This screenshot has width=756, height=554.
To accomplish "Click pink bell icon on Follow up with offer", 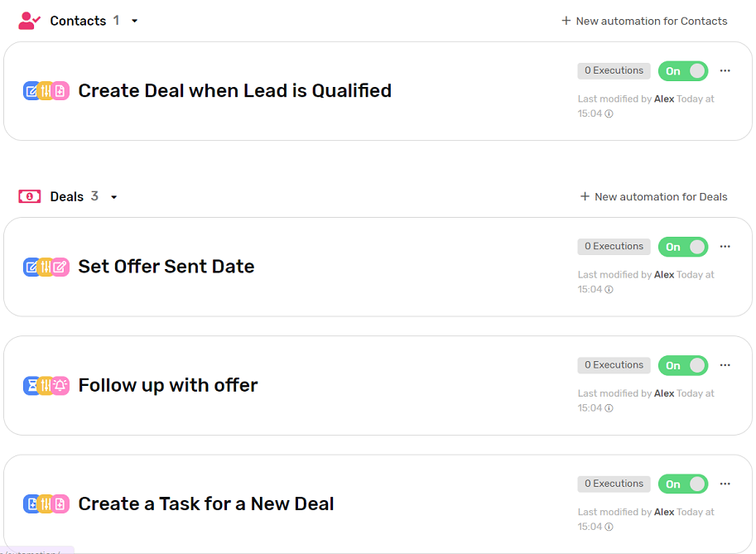I will pos(60,385).
